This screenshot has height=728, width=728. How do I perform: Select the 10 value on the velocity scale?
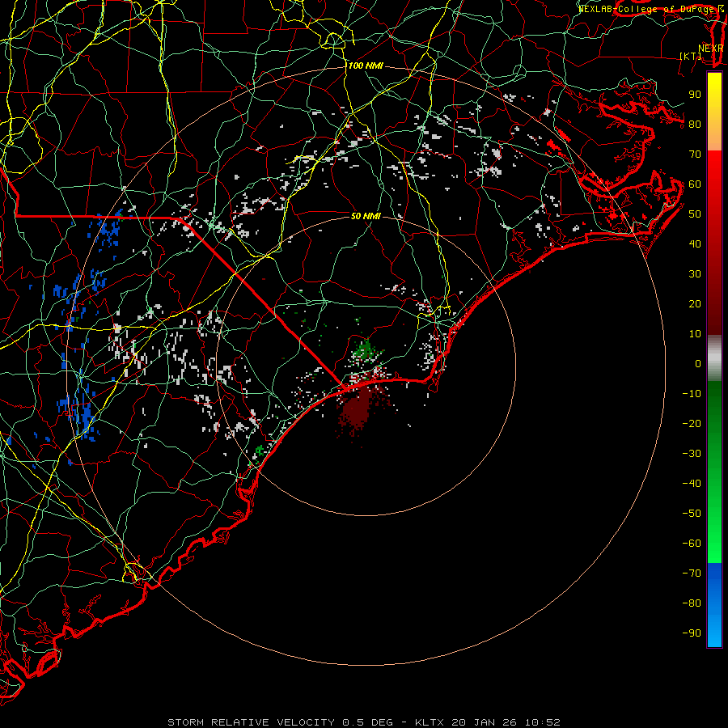695,334
